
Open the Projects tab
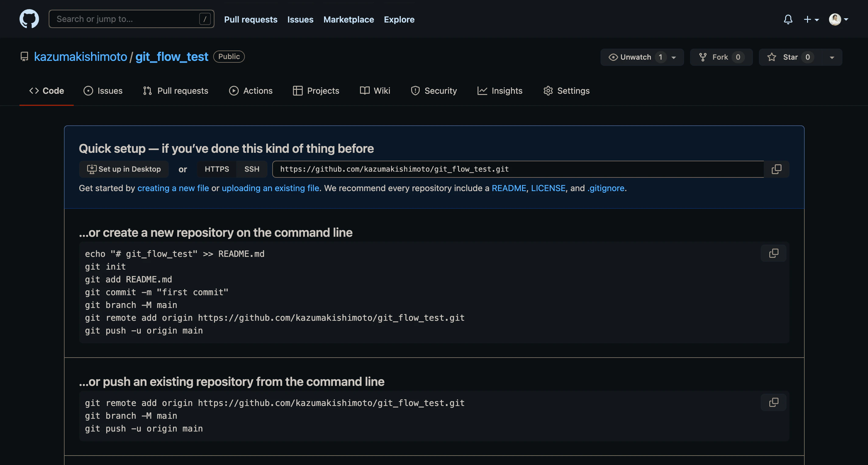316,91
